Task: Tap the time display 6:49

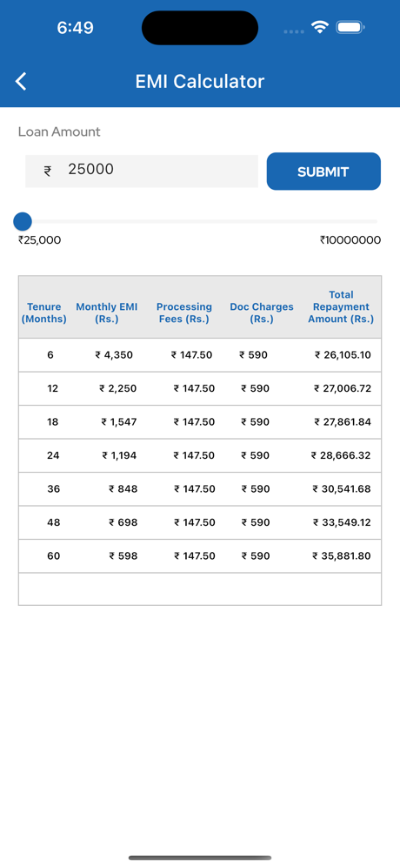Action: 76,28
